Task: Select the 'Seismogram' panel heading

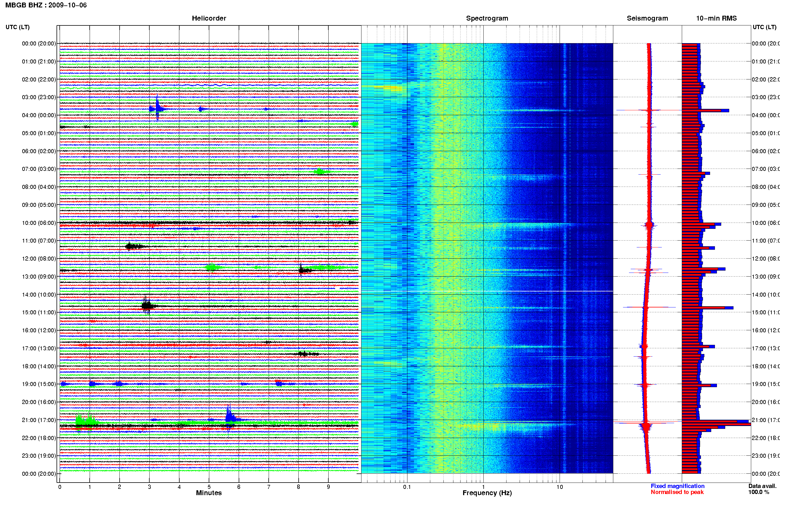Action: (x=647, y=18)
